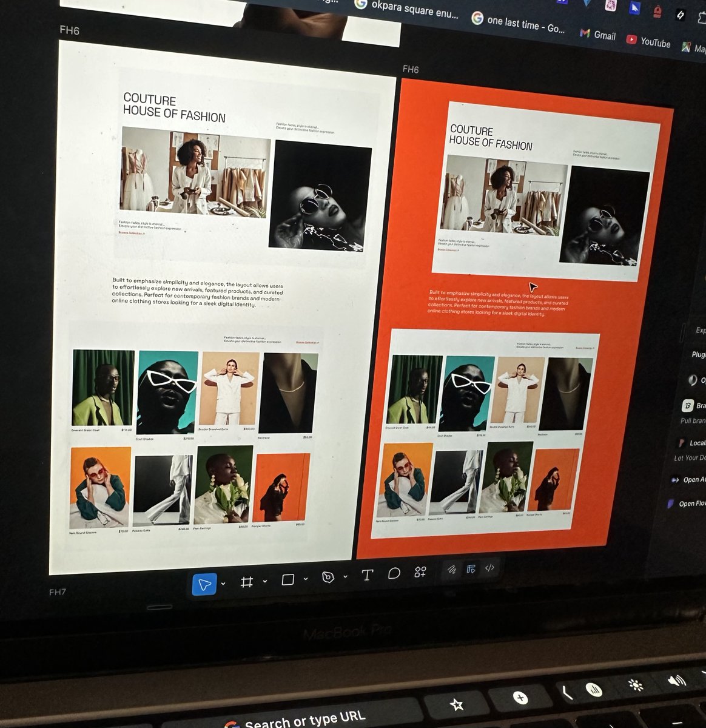Screen dimensions: 706x728
Task: Select woman with flowers photo, white frame
Action: point(223,484)
